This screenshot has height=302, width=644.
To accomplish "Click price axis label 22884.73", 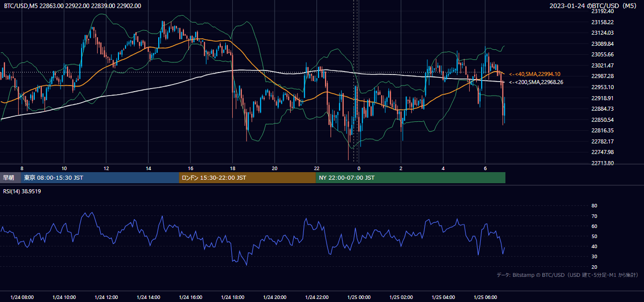I will [x=603, y=109].
